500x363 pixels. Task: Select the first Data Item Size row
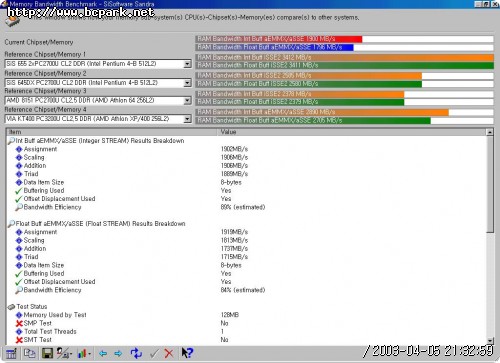point(247,182)
